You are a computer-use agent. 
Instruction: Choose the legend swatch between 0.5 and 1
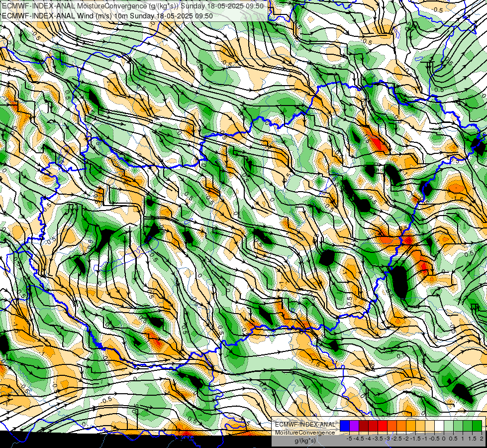pyautogui.click(x=458, y=426)
